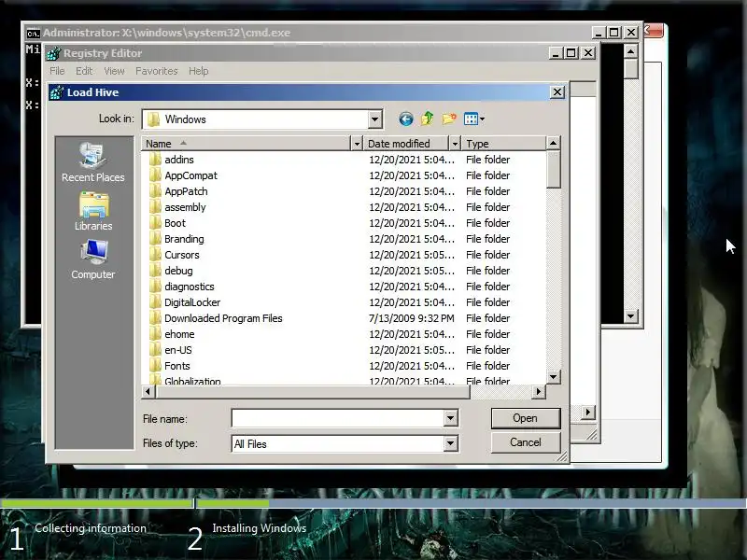Select the Boot folder icon
Viewport: 747px width, 560px height.
coord(155,223)
